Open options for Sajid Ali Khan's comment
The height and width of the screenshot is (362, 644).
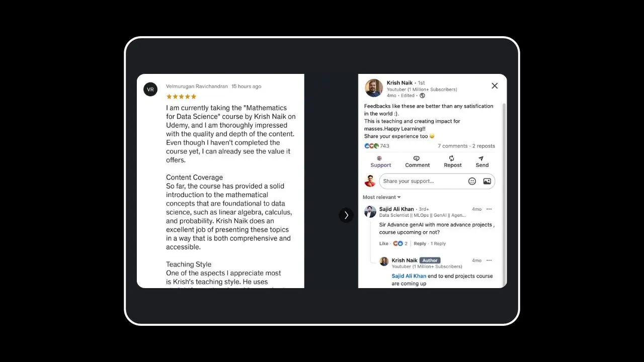pyautogui.click(x=489, y=209)
